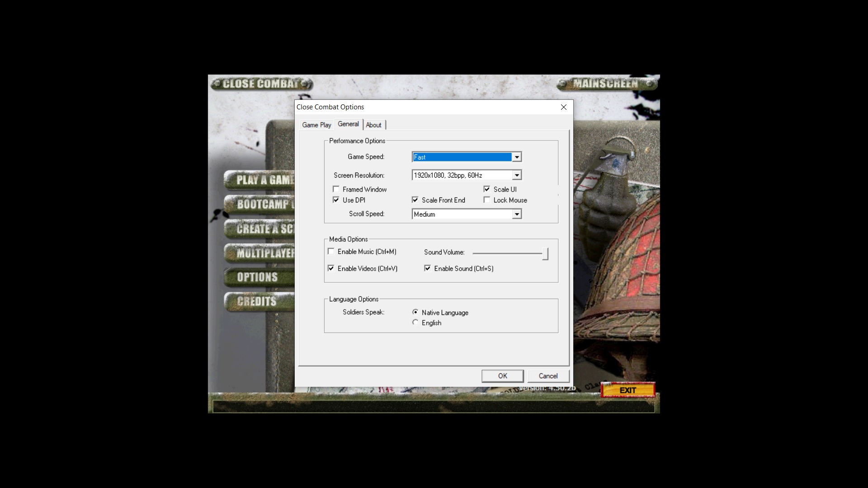Toggle the Lock Mouse checkbox
The width and height of the screenshot is (868, 488).
(487, 200)
